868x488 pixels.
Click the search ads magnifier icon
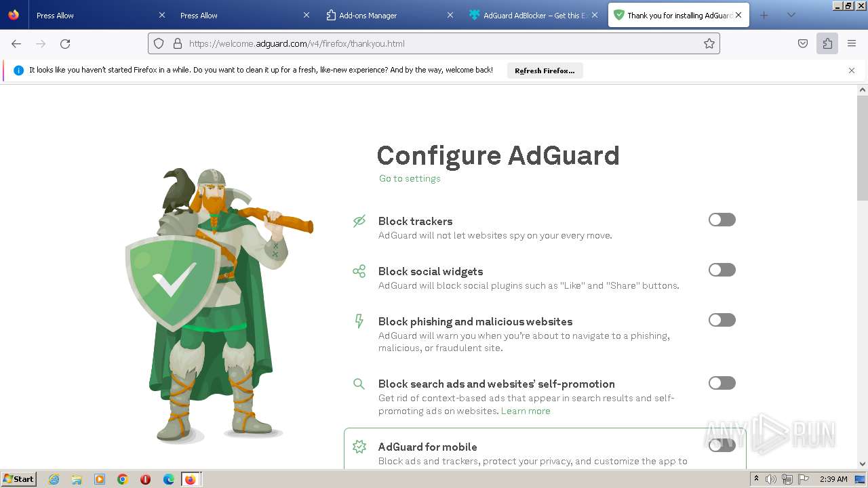[x=359, y=384]
